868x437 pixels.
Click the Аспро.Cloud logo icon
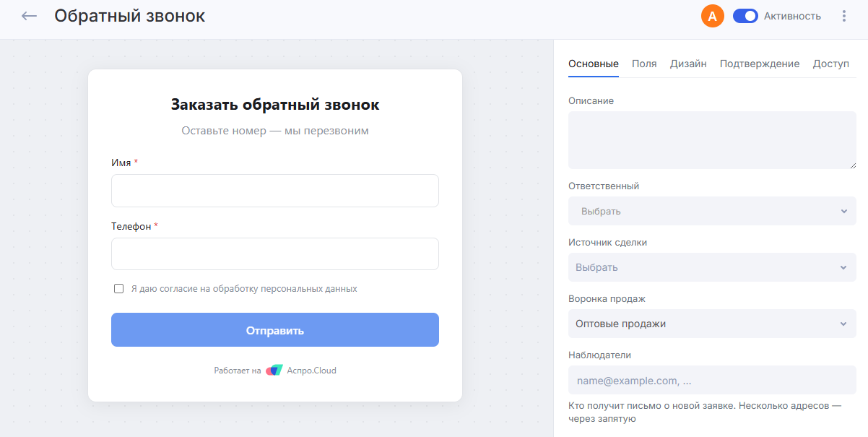coord(274,371)
